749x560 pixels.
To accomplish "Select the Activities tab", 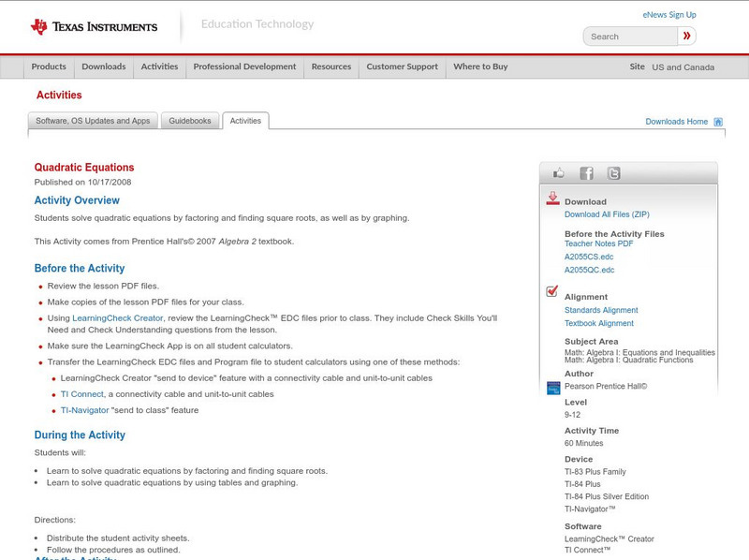I will point(245,121).
